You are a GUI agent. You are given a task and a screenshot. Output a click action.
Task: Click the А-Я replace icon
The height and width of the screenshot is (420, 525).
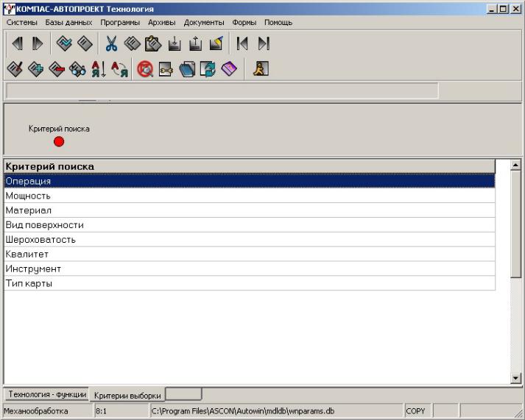pyautogui.click(x=119, y=69)
